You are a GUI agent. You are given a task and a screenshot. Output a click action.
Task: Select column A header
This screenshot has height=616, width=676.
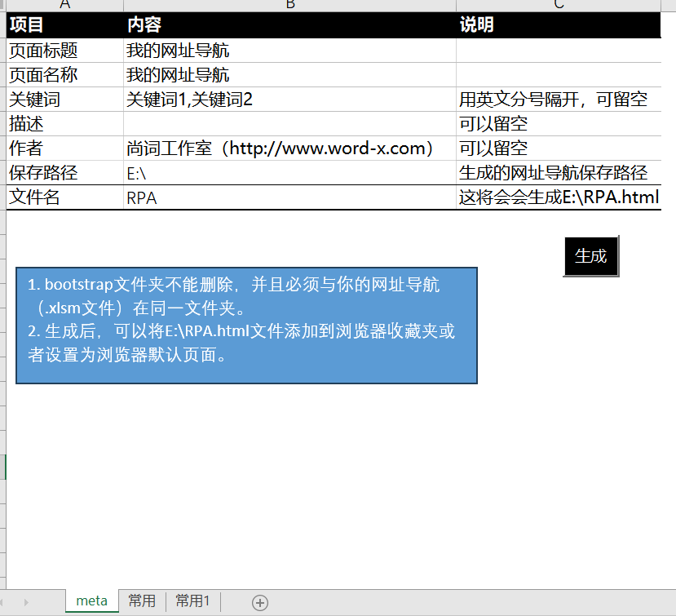pyautogui.click(x=65, y=5)
